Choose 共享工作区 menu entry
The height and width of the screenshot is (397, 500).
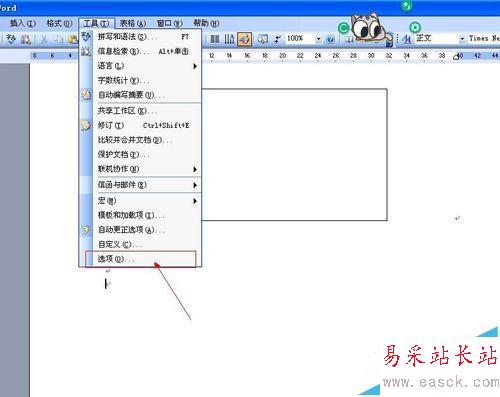tap(140, 111)
